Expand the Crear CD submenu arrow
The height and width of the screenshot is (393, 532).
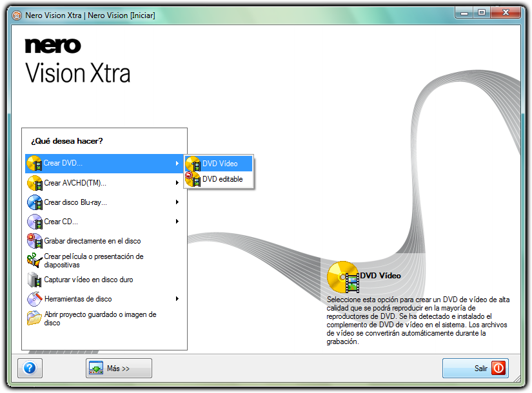pyautogui.click(x=177, y=222)
